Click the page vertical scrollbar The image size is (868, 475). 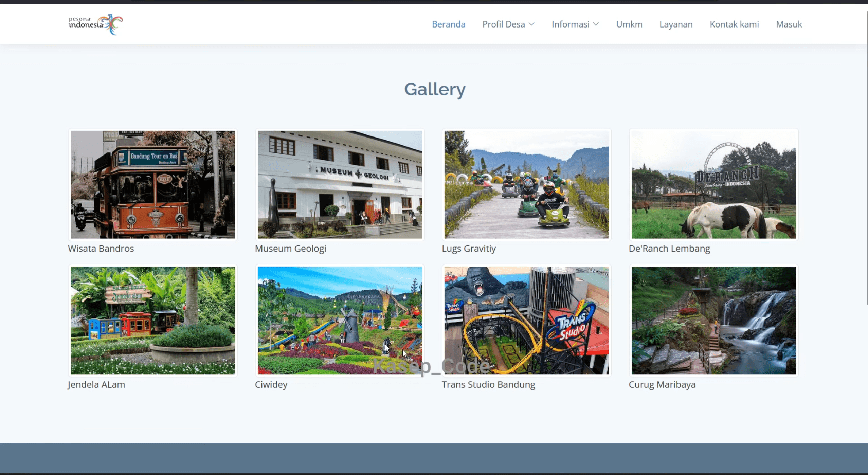[x=867, y=158]
